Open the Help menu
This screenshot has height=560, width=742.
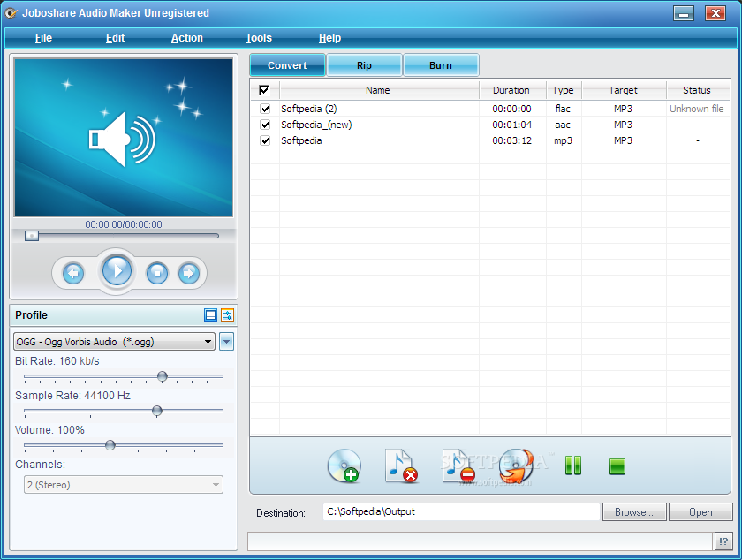point(329,38)
